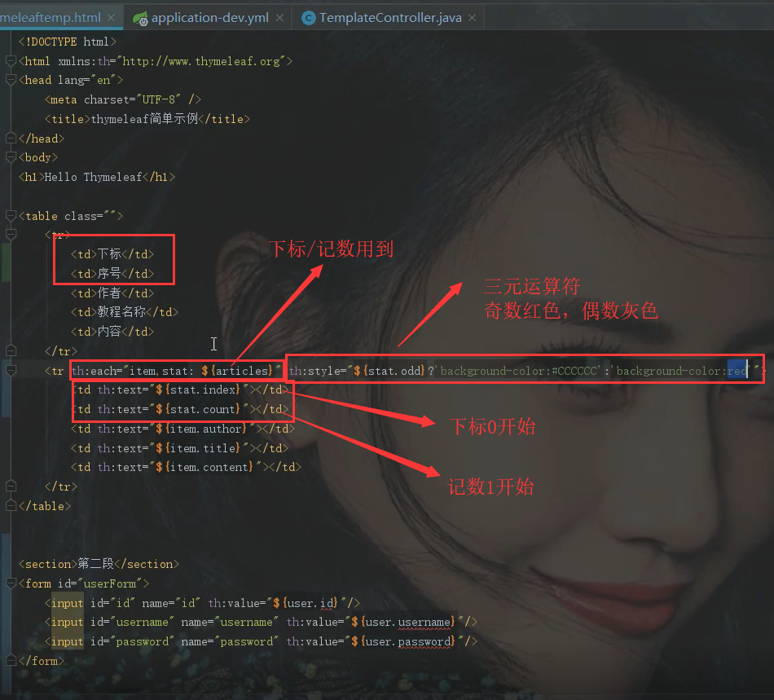
Task: Collapse the html tag fold marker
Action: (x=11, y=61)
